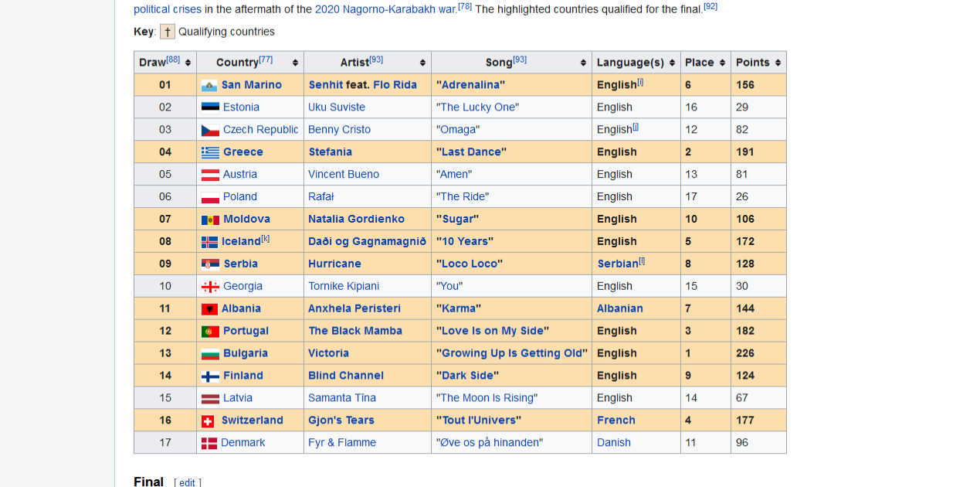Click the Greece flag icon
This screenshot has width=980, height=487.
210,152
